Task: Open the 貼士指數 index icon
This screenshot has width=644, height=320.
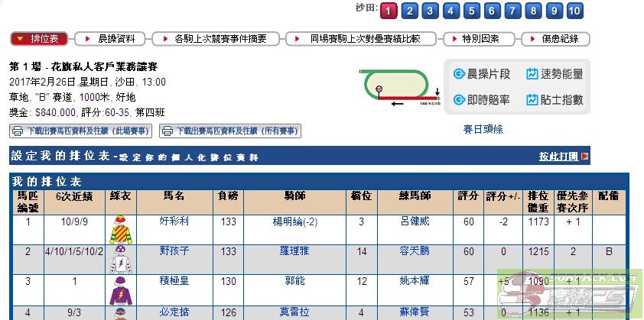Action: (x=532, y=100)
